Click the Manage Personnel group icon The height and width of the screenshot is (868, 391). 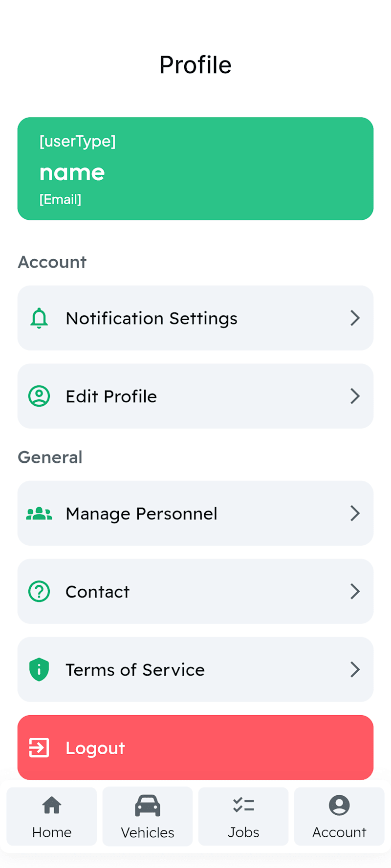point(39,514)
